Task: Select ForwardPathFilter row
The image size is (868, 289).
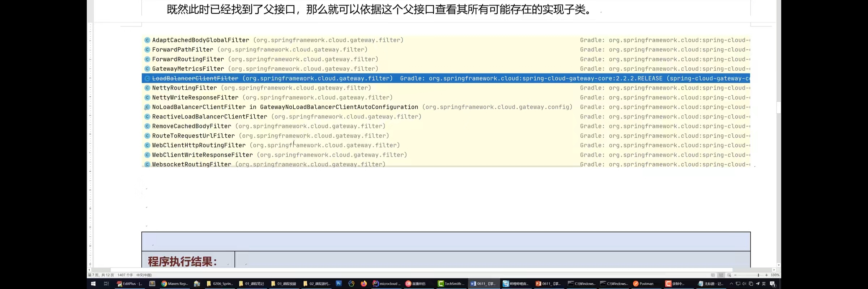Action: (x=446, y=50)
